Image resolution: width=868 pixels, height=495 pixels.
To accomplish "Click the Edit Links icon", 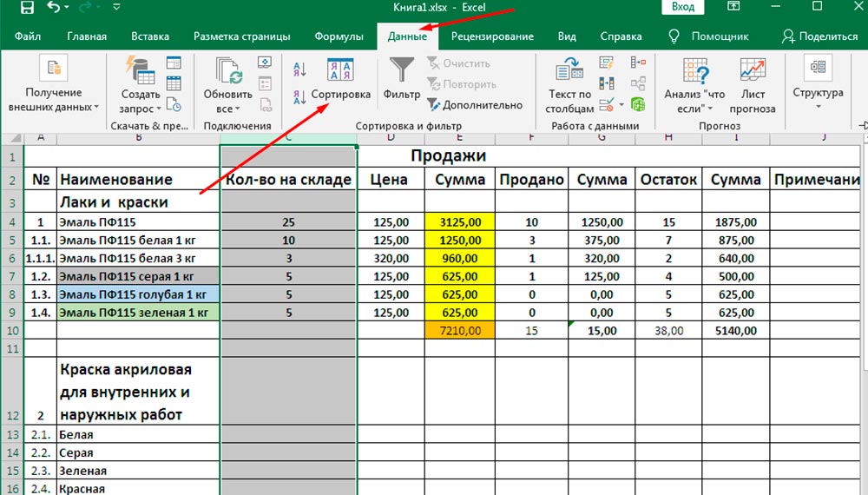I will pyautogui.click(x=266, y=105).
